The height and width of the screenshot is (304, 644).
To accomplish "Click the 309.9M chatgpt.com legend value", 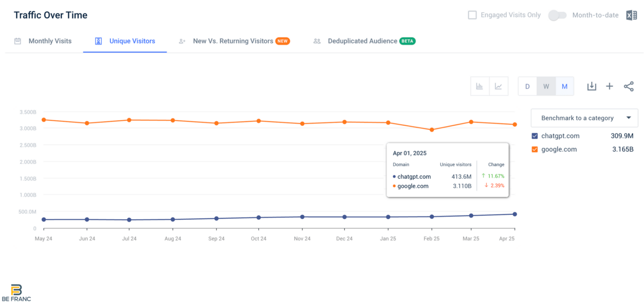I will (x=622, y=136).
